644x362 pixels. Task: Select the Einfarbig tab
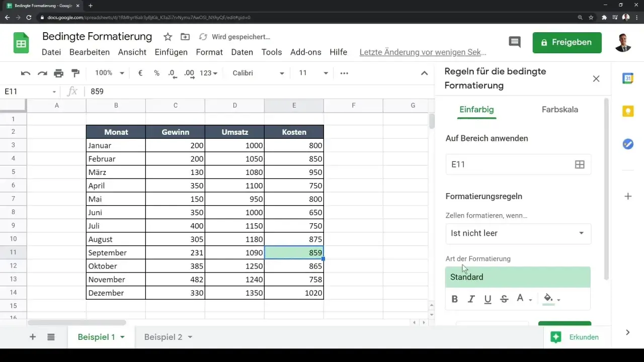point(476,109)
